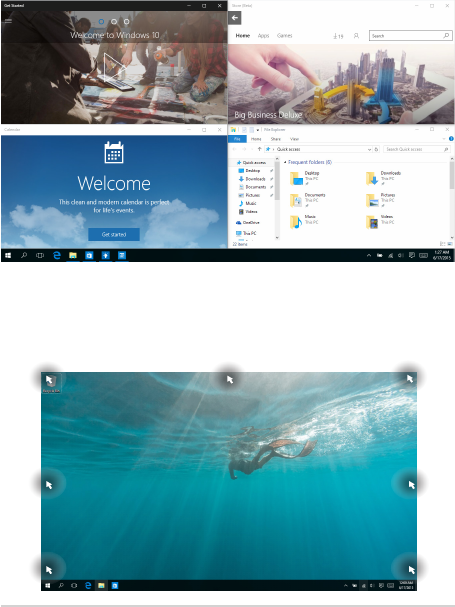
Task: Select the second slide indicator dot
Action: (x=114, y=22)
